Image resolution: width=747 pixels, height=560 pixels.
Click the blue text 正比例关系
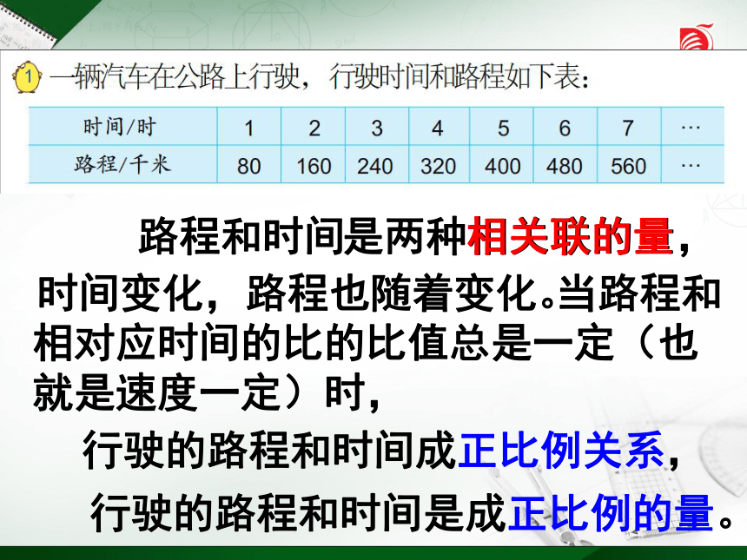click(x=561, y=450)
